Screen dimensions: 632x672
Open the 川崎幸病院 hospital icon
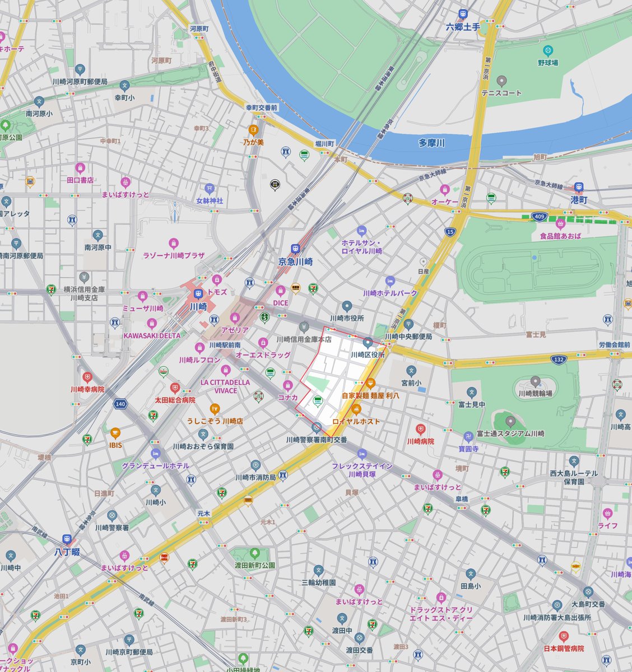pyautogui.click(x=87, y=377)
